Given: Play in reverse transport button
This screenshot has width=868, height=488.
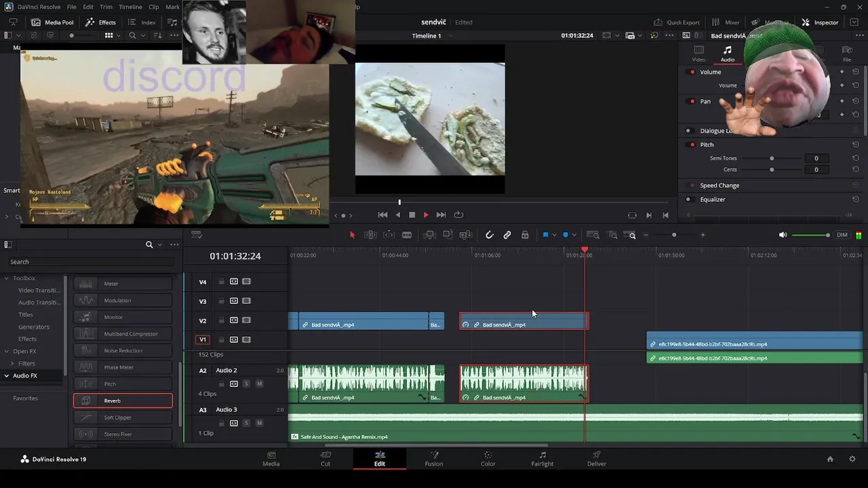Looking at the screenshot, I should (398, 215).
